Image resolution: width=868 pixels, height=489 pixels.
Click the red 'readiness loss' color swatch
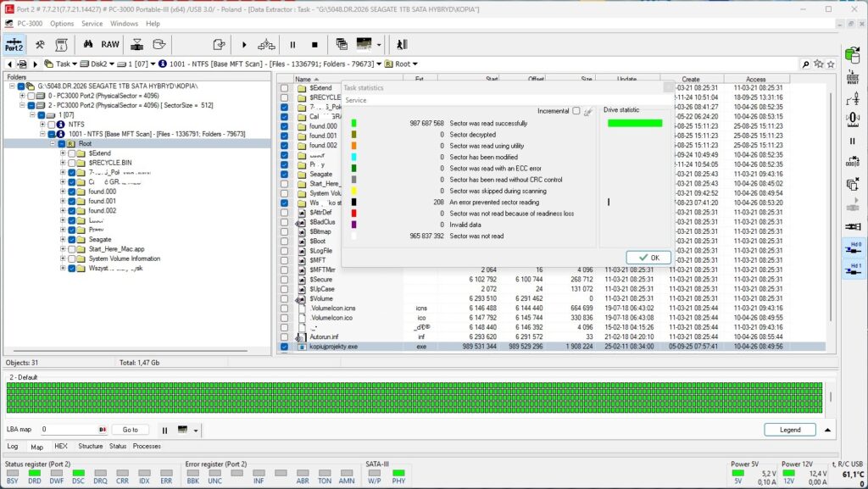[x=353, y=214]
